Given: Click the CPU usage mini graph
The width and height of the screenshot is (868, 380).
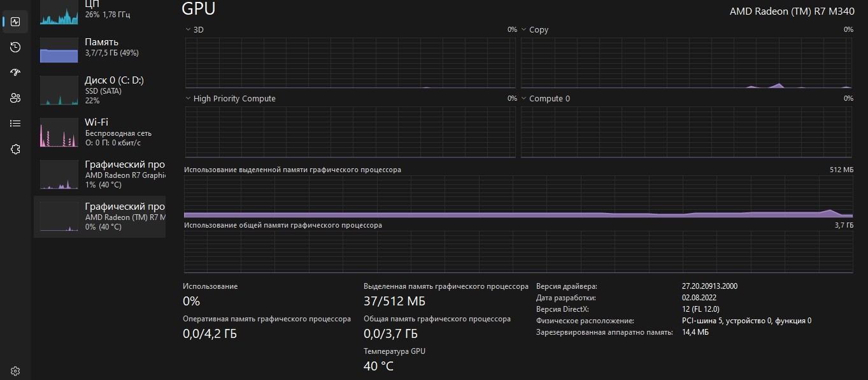Looking at the screenshot, I should pos(59,11).
